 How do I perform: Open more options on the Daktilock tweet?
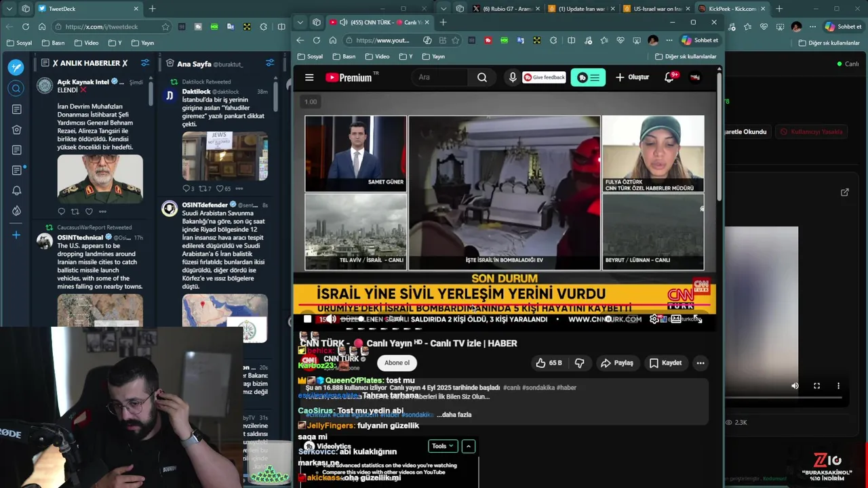coord(239,188)
